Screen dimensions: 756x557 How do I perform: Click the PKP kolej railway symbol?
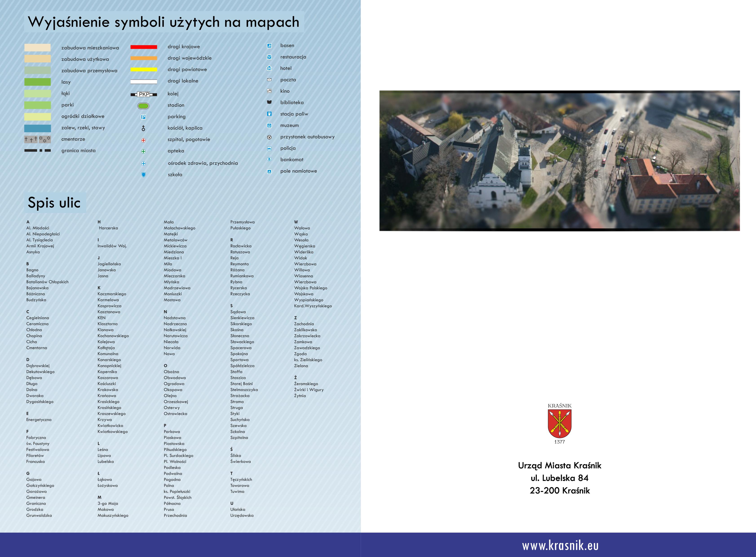click(x=144, y=94)
